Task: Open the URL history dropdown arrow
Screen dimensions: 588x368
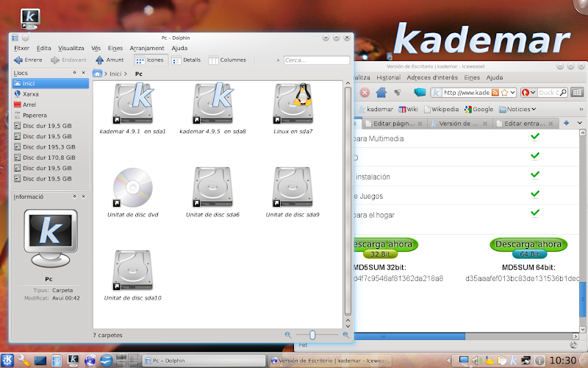Action: point(512,93)
